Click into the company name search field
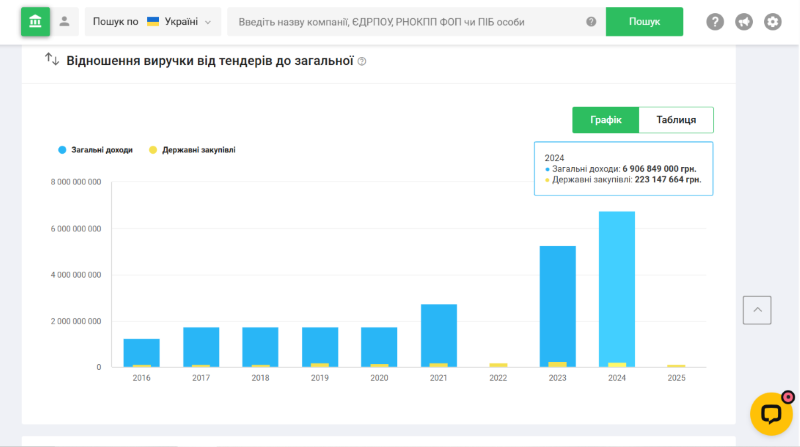This screenshot has width=800, height=447. pyautogui.click(x=410, y=22)
